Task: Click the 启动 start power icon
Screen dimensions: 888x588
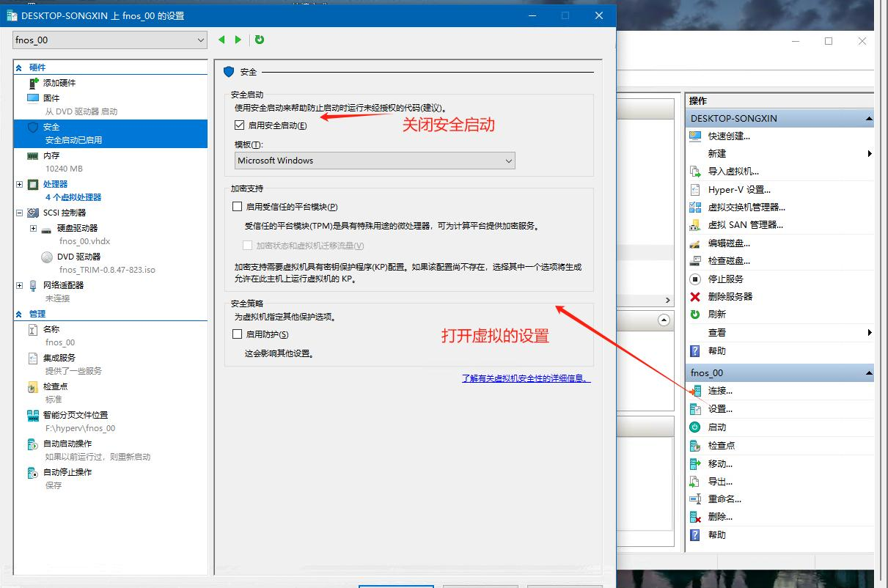Action: click(x=695, y=427)
